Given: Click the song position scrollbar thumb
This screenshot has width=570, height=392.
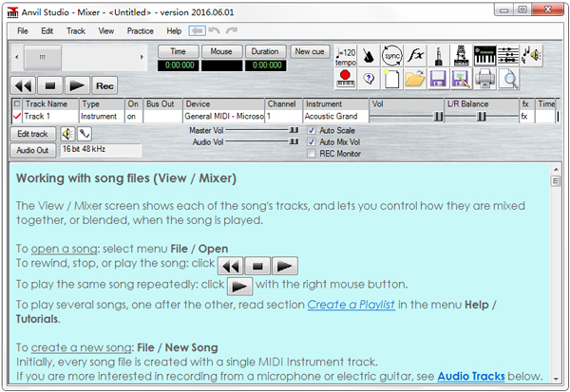Looking at the screenshot, I should tap(43, 57).
